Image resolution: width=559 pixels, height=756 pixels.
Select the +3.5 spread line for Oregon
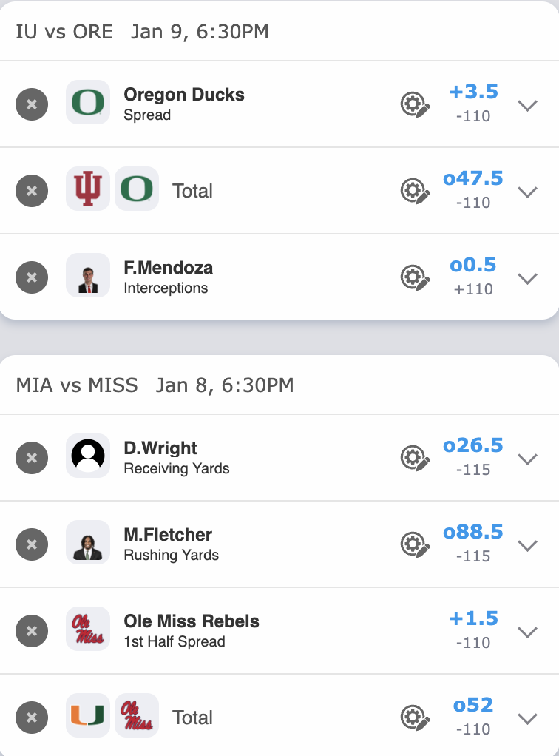(x=473, y=91)
